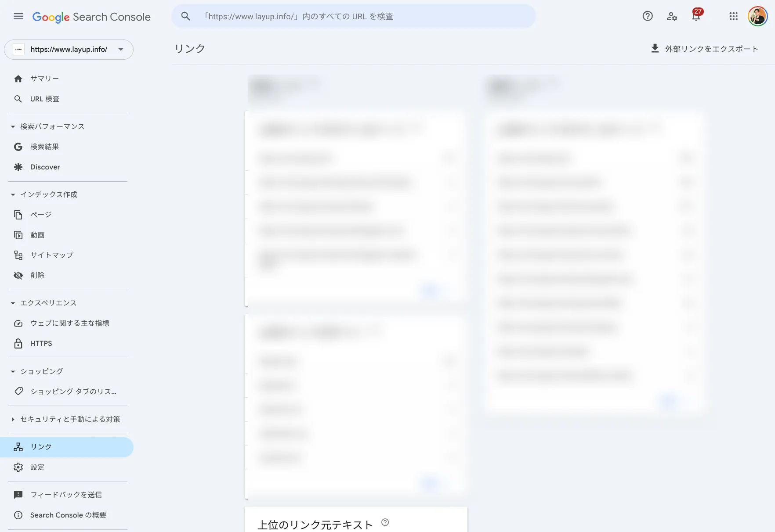Click the 上位のリンク元テキスト heading
The image size is (775, 532).
coord(315,525)
